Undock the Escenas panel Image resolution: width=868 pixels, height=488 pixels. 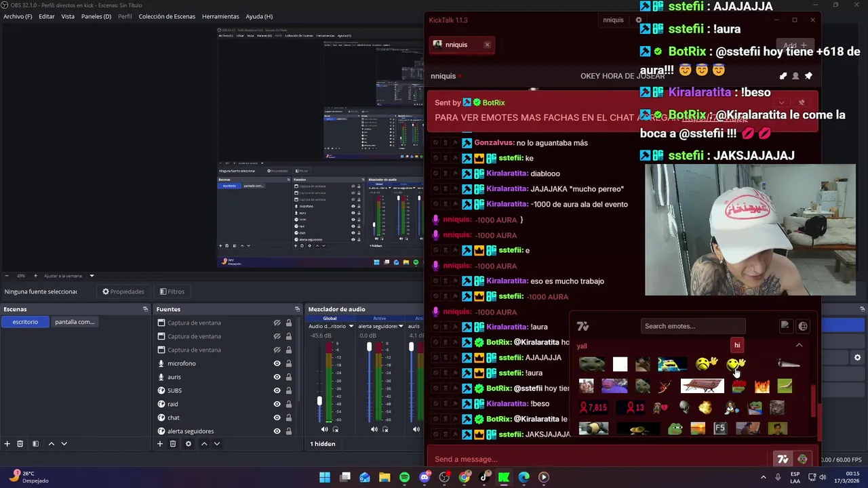click(145, 309)
